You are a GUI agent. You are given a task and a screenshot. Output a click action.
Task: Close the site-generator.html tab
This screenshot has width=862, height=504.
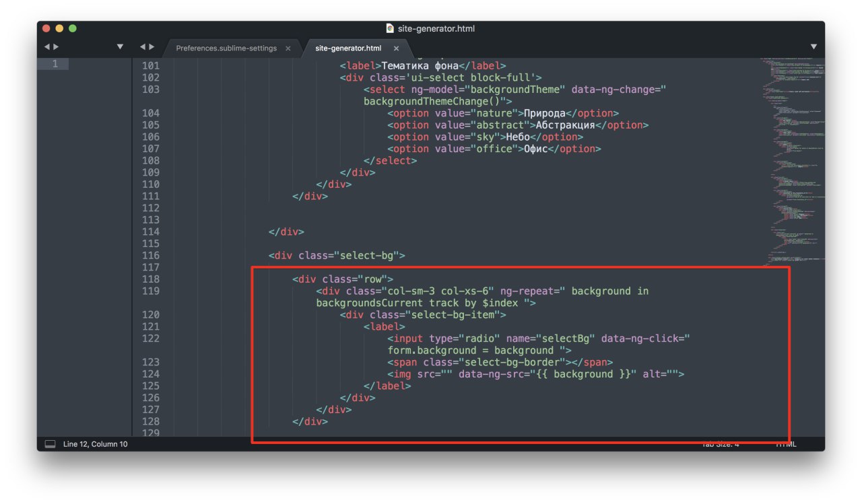point(396,48)
